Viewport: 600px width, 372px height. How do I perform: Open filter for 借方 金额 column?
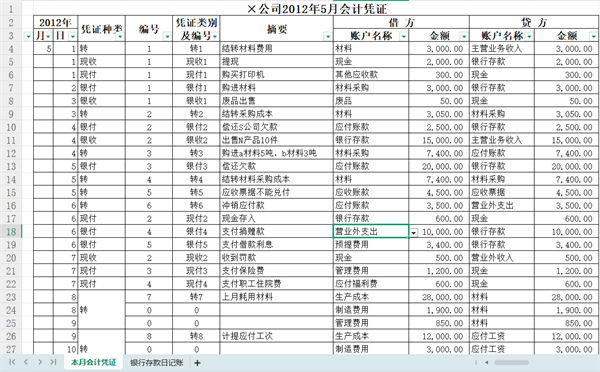pos(464,36)
